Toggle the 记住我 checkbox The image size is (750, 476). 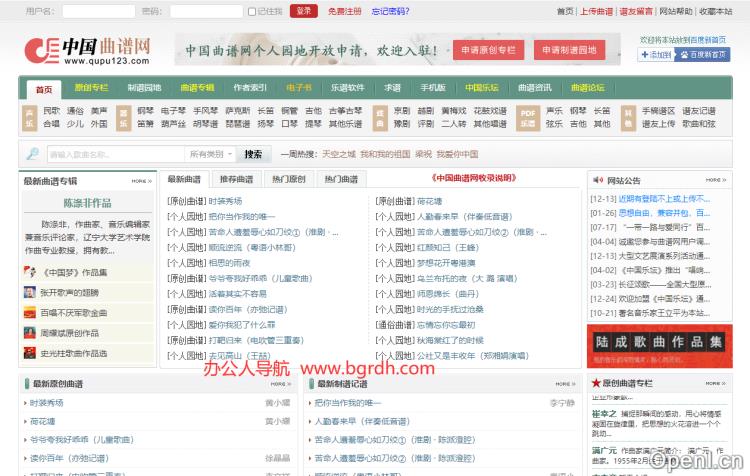(252, 11)
